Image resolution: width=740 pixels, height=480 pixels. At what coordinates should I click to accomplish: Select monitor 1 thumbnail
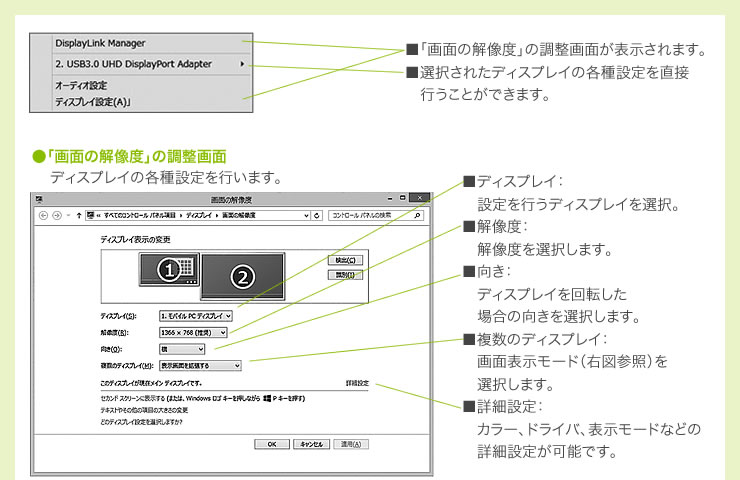tap(169, 269)
